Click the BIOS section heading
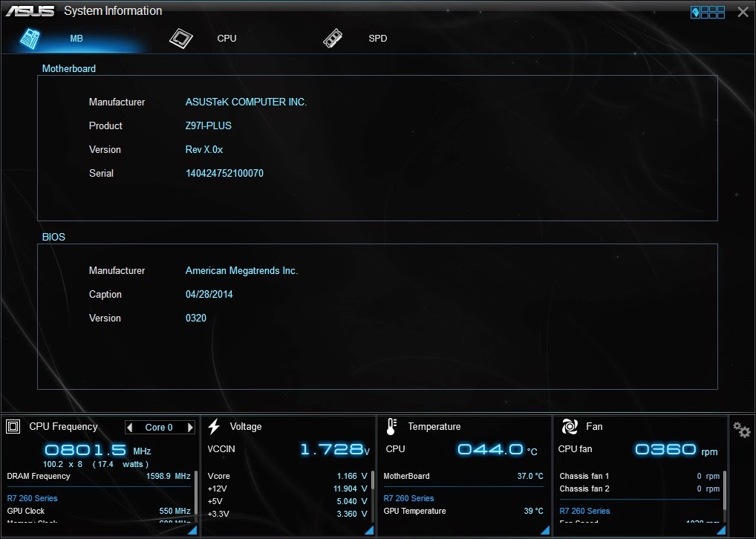Screen dimensions: 756x539 pyautogui.click(x=53, y=237)
